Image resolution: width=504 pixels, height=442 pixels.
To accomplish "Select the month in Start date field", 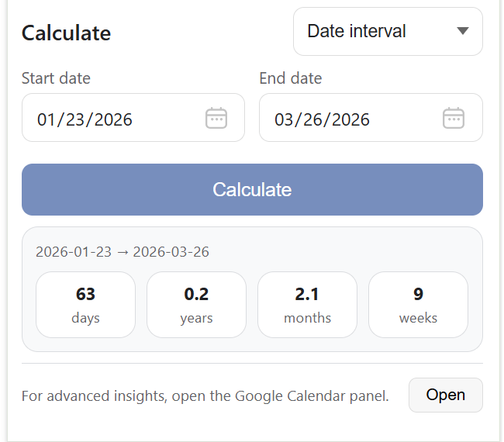I will pos(47,119).
